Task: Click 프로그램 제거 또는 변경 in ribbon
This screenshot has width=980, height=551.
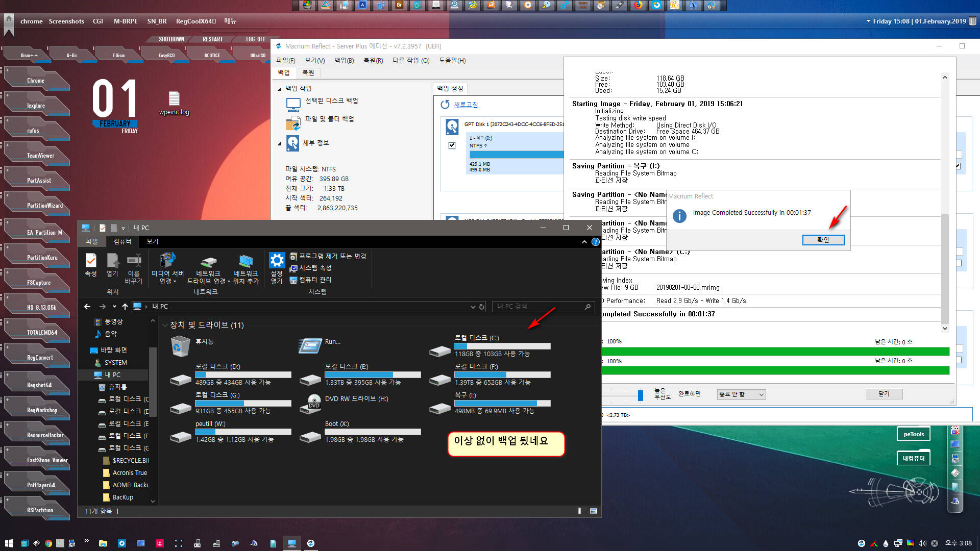Action: pyautogui.click(x=328, y=256)
